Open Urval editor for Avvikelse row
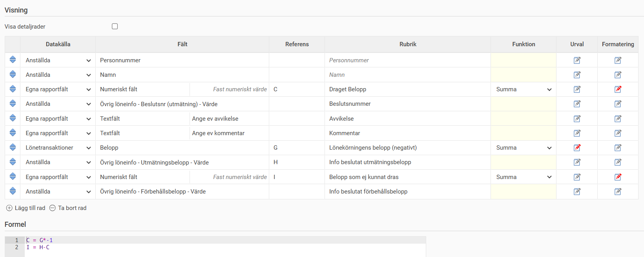The width and height of the screenshot is (644, 257). 577,119
